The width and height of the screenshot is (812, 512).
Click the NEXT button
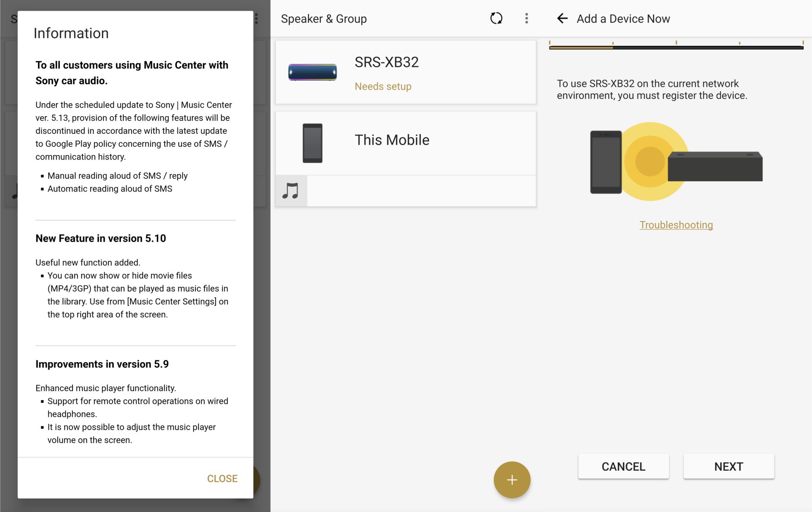[x=728, y=466]
